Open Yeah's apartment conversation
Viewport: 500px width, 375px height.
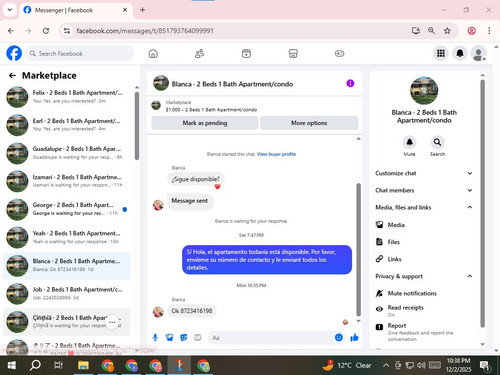coord(67,237)
